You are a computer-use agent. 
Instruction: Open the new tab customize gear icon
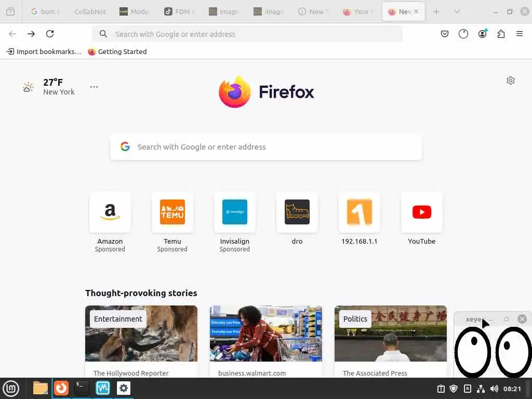click(511, 81)
